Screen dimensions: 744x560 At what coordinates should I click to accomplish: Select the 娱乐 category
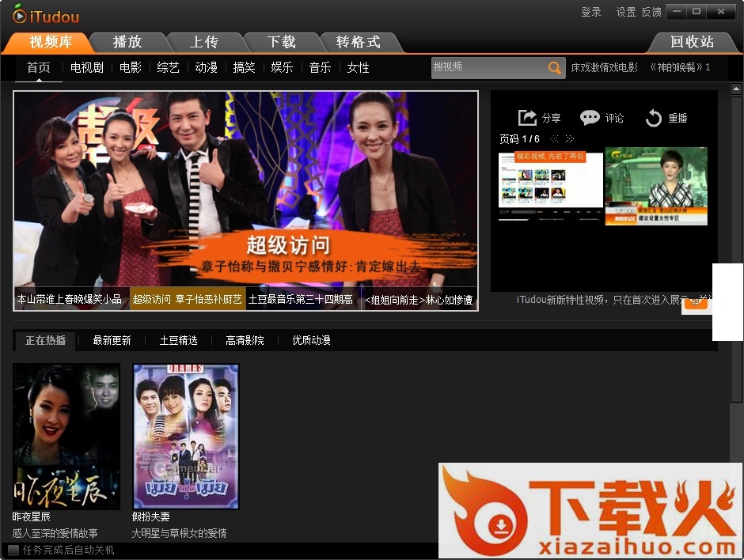tap(282, 68)
